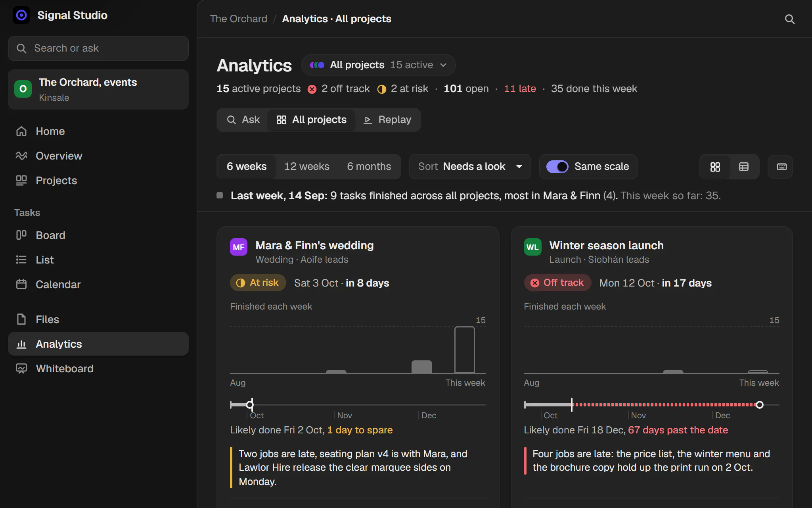Click Winter launch timeline forecast handle
The height and width of the screenshot is (508, 812).
tap(759, 405)
